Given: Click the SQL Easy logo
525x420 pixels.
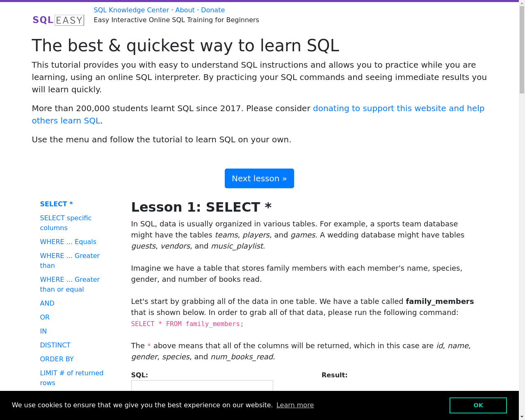Looking at the screenshot, I should click(x=58, y=20).
